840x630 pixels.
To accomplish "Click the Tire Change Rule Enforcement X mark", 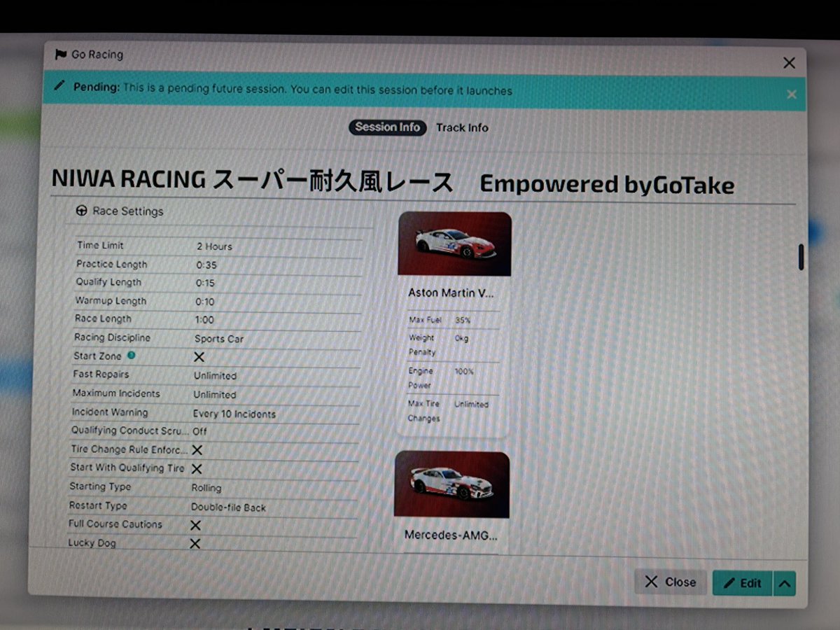I will point(197,450).
